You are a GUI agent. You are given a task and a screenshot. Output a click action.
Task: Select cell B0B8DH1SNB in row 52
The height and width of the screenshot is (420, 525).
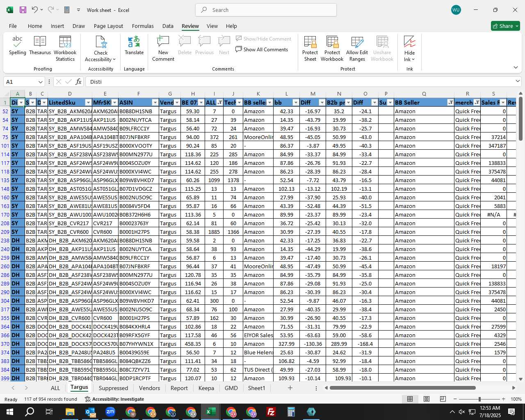tap(138, 111)
